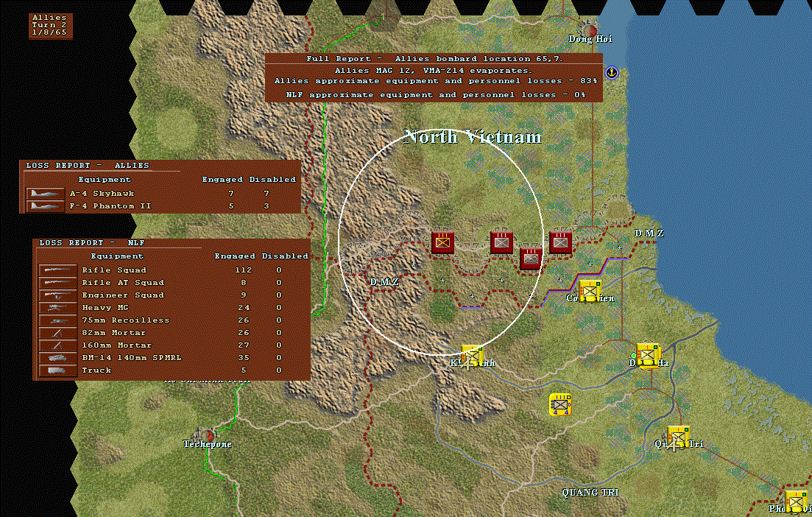812x517 pixels.
Task: Click the 'Rifle AT Squad' row text
Action: point(123,282)
